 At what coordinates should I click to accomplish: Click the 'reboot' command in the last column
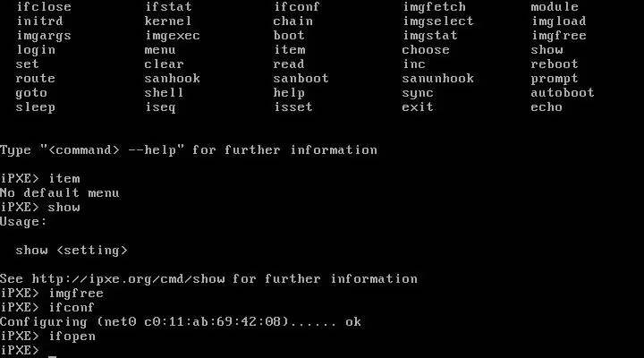(554, 64)
